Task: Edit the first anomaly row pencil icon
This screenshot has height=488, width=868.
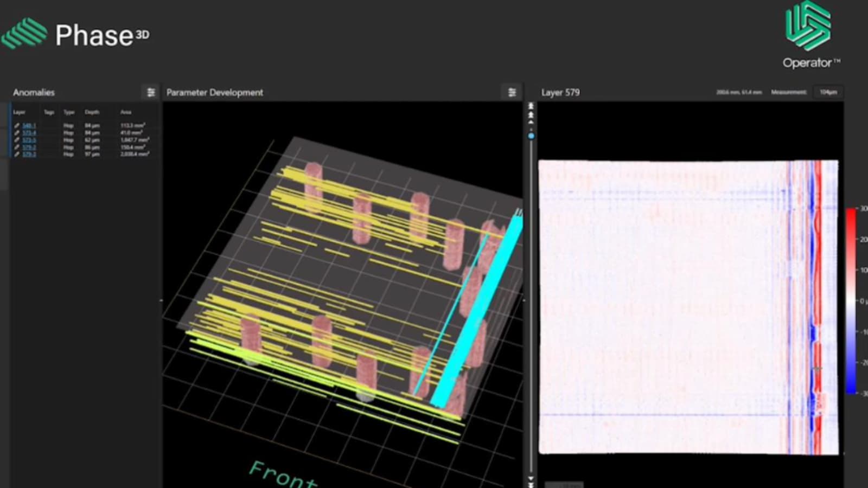Action: (17, 126)
